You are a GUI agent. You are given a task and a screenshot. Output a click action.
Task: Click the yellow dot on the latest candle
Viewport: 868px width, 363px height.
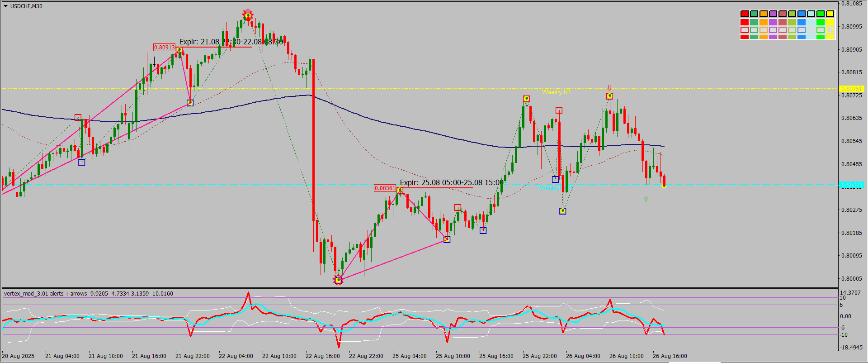(664, 186)
